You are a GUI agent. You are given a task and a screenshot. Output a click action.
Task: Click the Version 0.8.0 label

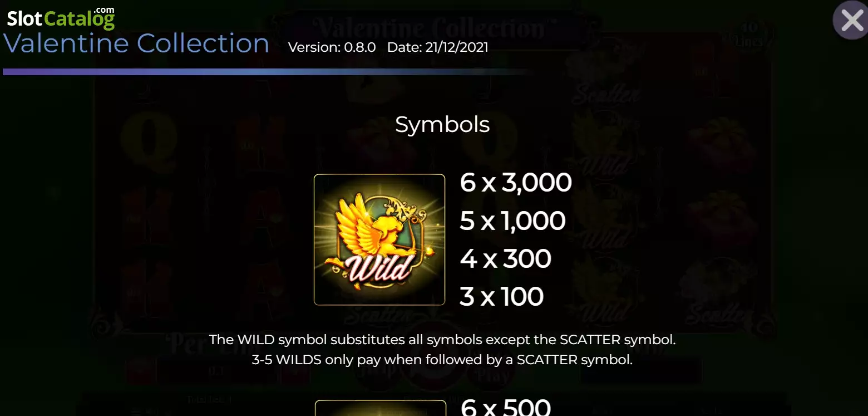point(332,47)
